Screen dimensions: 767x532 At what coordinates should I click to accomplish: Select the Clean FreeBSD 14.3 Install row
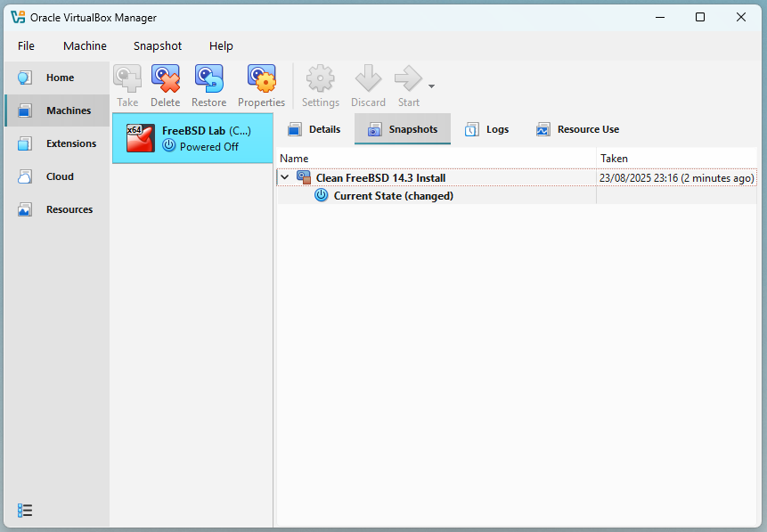click(517, 177)
